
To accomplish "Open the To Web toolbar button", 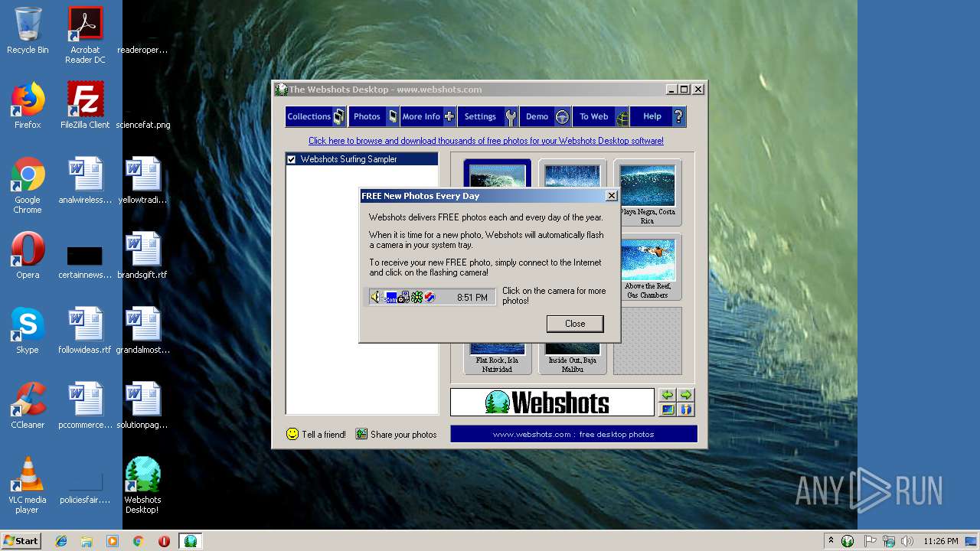I will pos(601,116).
